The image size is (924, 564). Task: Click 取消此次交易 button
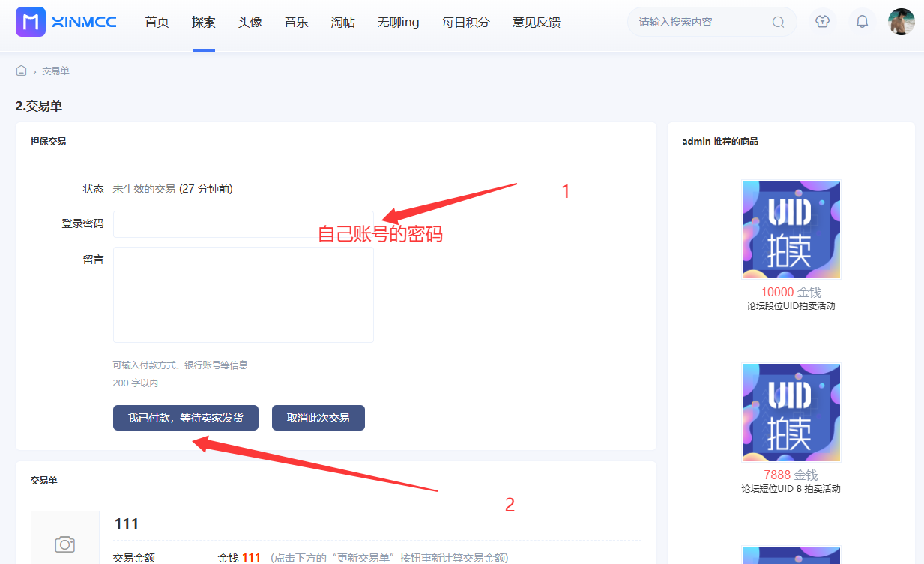tap(318, 418)
